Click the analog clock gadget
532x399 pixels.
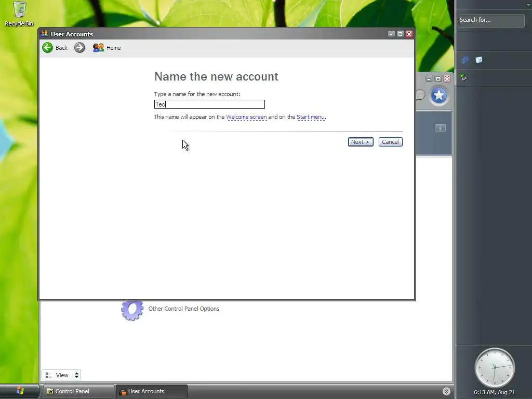[495, 368]
